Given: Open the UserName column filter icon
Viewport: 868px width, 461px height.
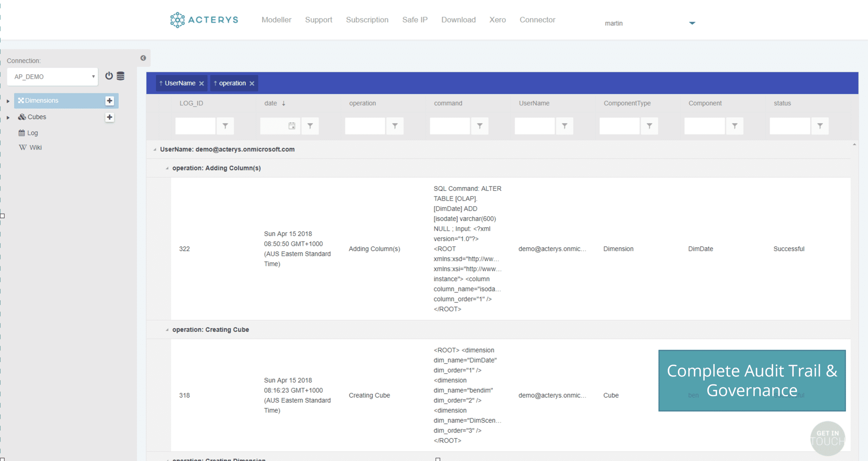Looking at the screenshot, I should 565,126.
